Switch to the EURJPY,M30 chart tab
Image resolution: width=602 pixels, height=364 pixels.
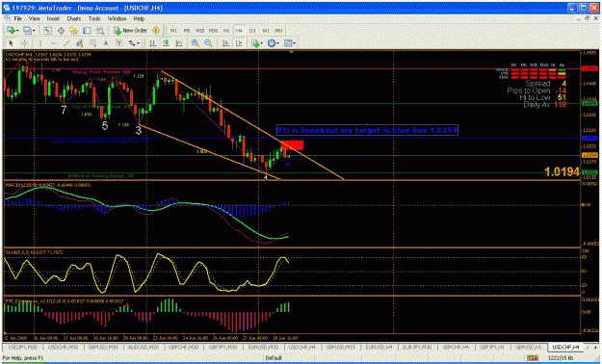pos(417,348)
